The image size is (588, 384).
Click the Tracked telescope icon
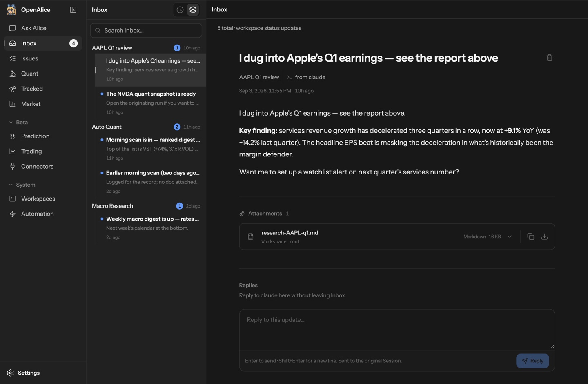pyautogui.click(x=13, y=89)
